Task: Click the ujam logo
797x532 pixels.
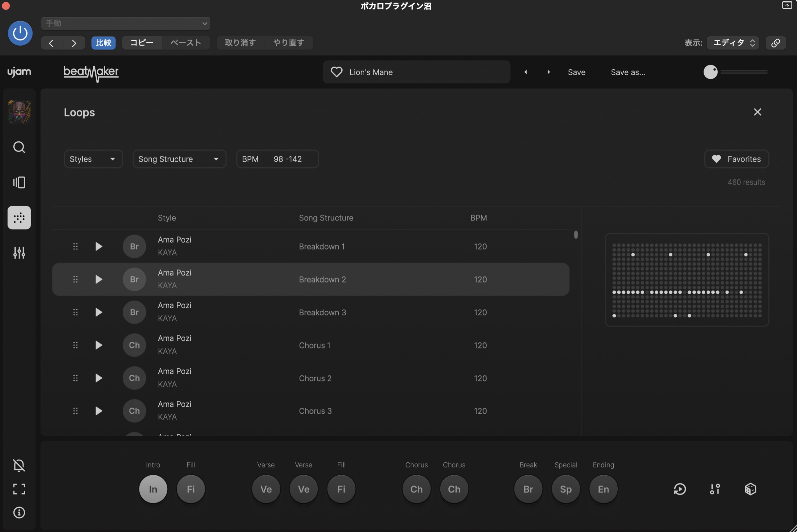Action: tap(19, 72)
